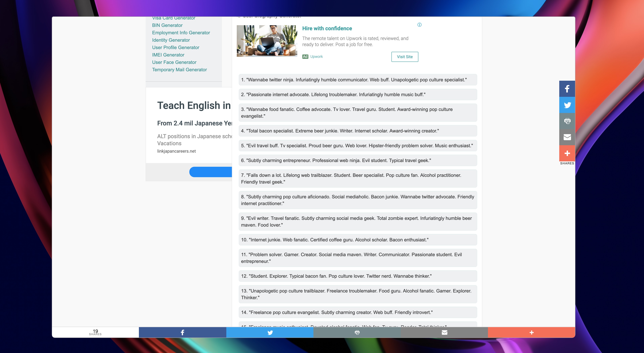The image size is (644, 353).
Task: Open the BIN Generator link
Action: pos(167,25)
